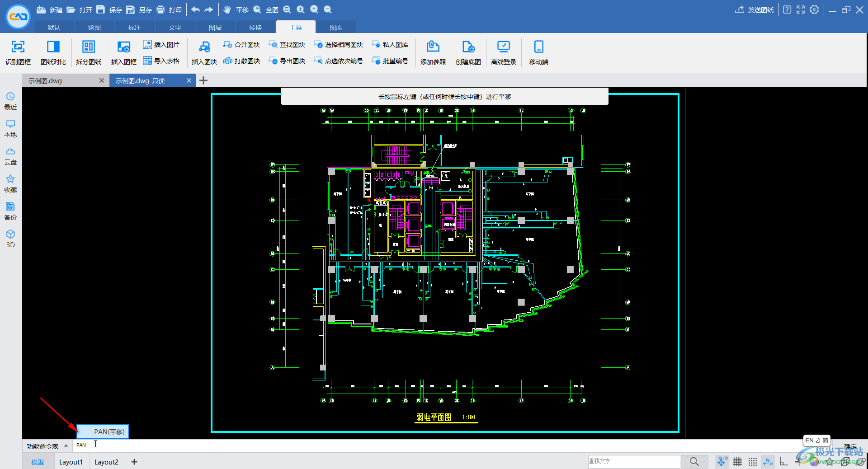Screen dimensions: 868x469
Task: Click the 插入图框 tool
Action: point(124,52)
